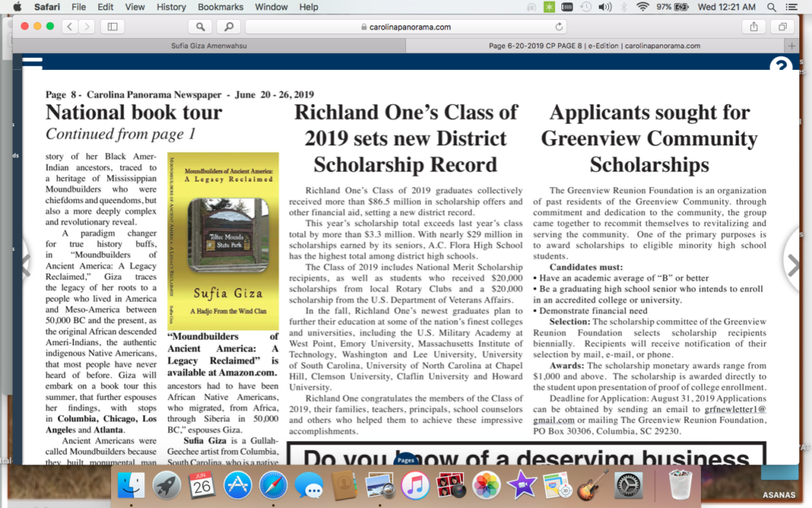Open the Window menu

point(271,7)
